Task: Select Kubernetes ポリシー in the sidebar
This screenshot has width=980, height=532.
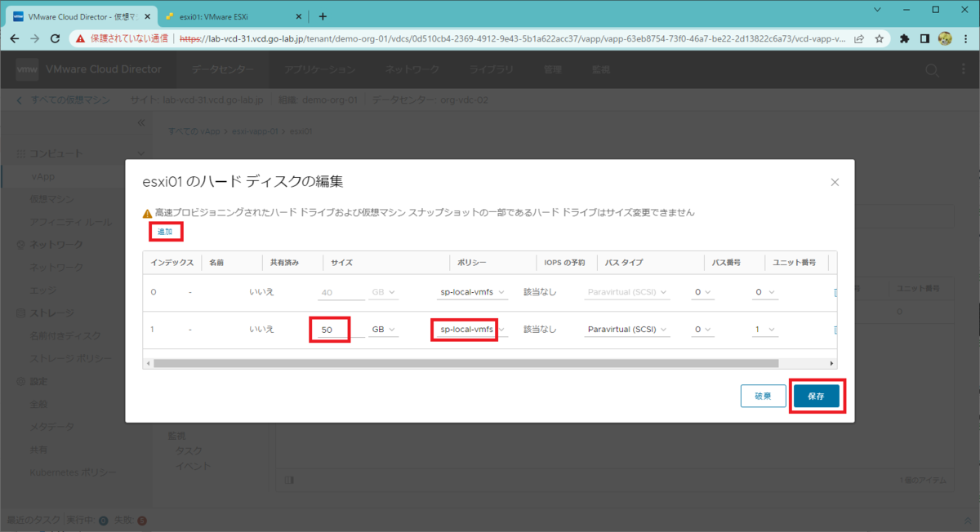Action: 73,472
